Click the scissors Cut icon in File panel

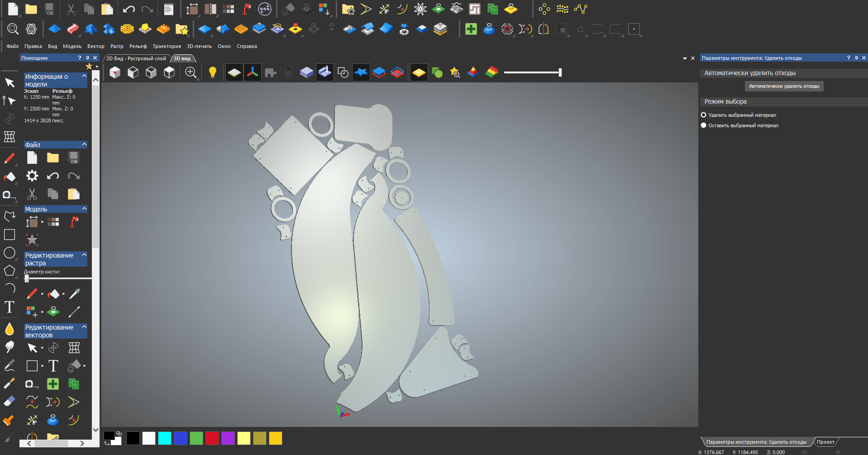pyautogui.click(x=32, y=194)
